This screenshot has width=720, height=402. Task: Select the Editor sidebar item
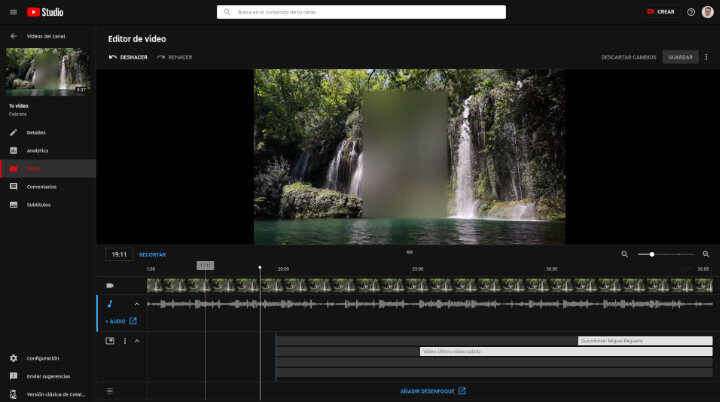(48, 169)
